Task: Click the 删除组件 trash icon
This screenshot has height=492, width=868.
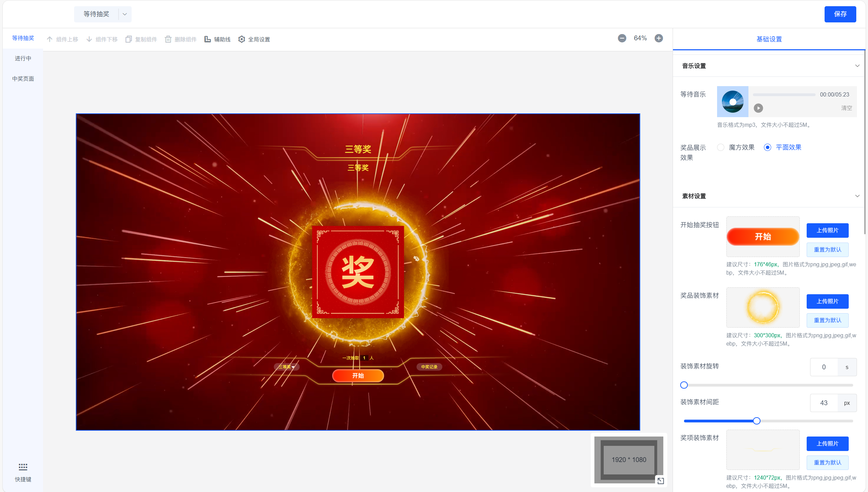Action: [168, 39]
